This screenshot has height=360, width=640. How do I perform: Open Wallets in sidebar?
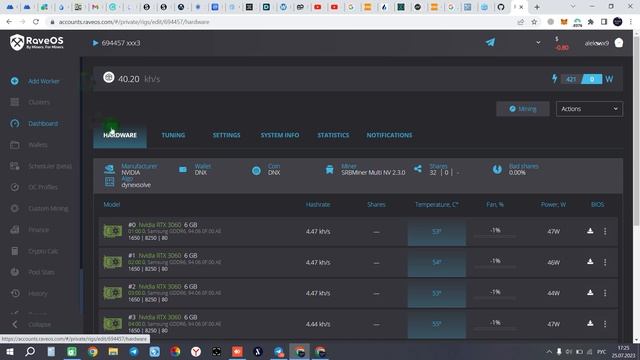(x=29, y=145)
